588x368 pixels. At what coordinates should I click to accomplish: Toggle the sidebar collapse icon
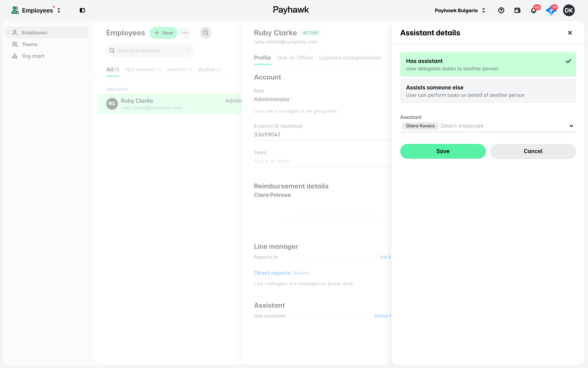coord(82,10)
